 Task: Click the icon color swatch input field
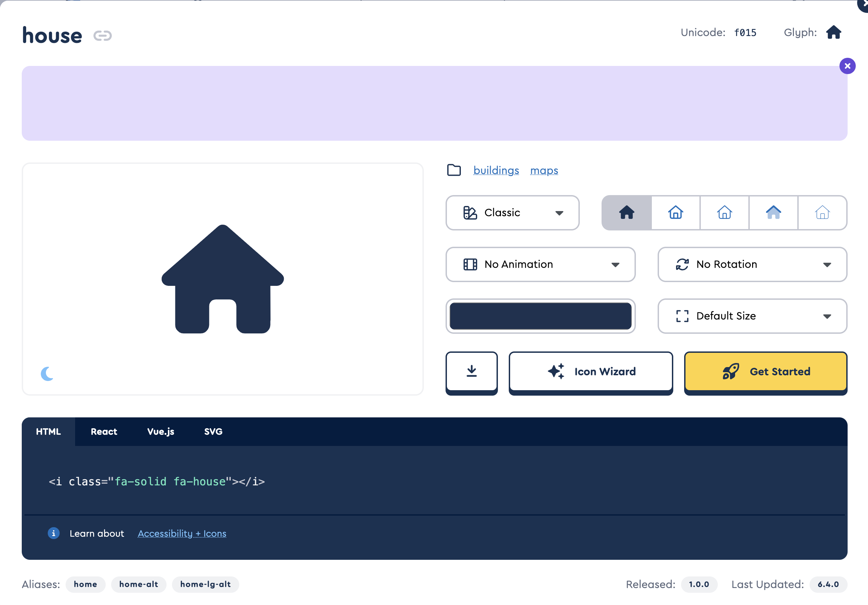pos(540,316)
